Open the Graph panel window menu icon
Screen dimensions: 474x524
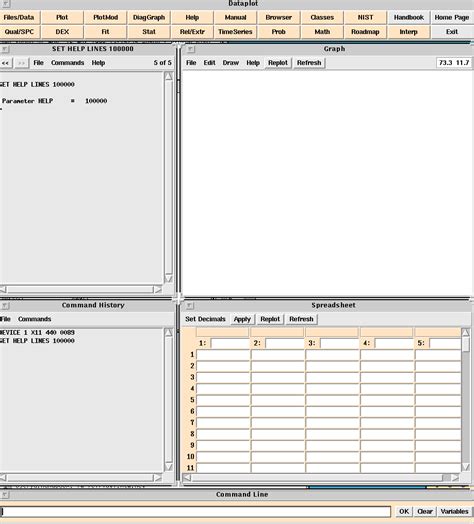tap(190, 49)
